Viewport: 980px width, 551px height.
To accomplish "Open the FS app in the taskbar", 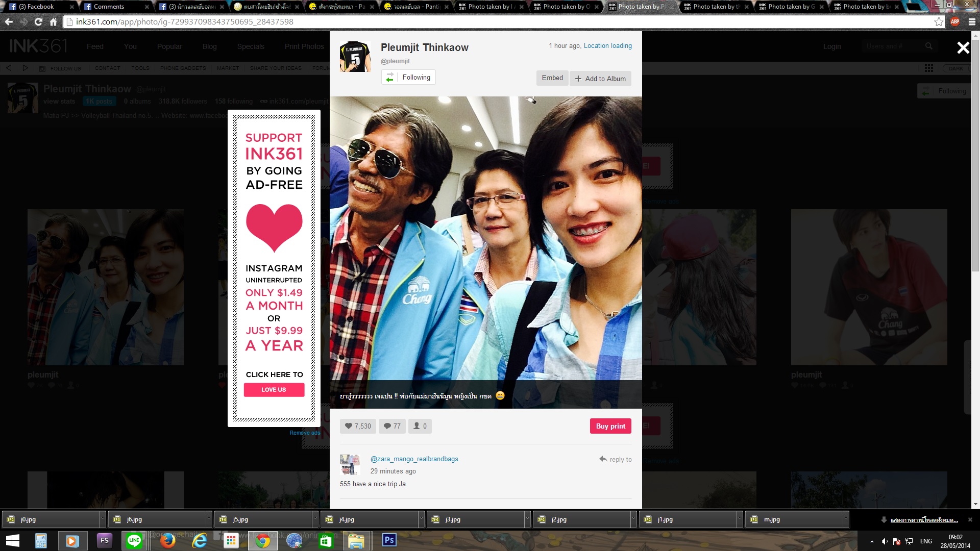I will (104, 540).
